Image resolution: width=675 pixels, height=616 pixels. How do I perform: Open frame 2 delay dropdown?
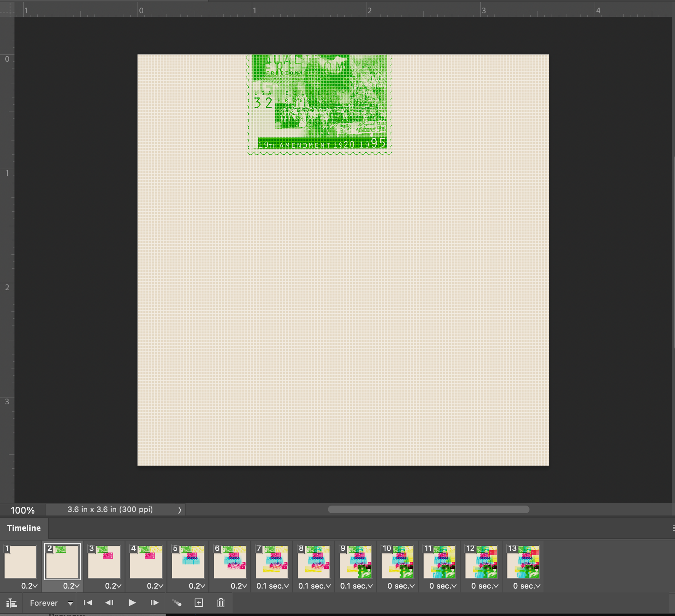click(71, 586)
